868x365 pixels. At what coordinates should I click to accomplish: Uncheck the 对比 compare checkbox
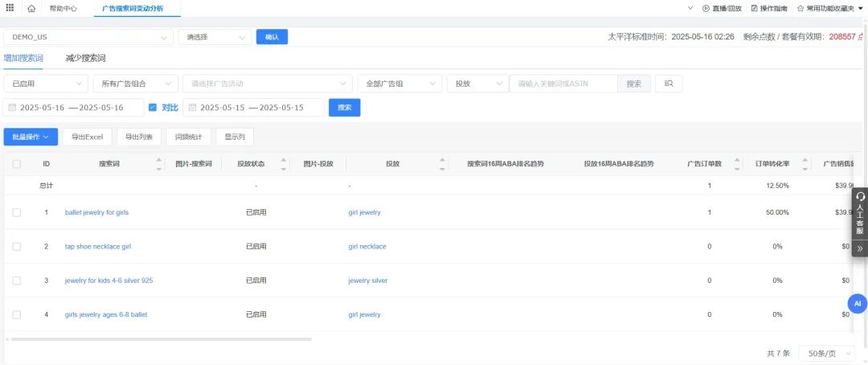click(x=153, y=108)
